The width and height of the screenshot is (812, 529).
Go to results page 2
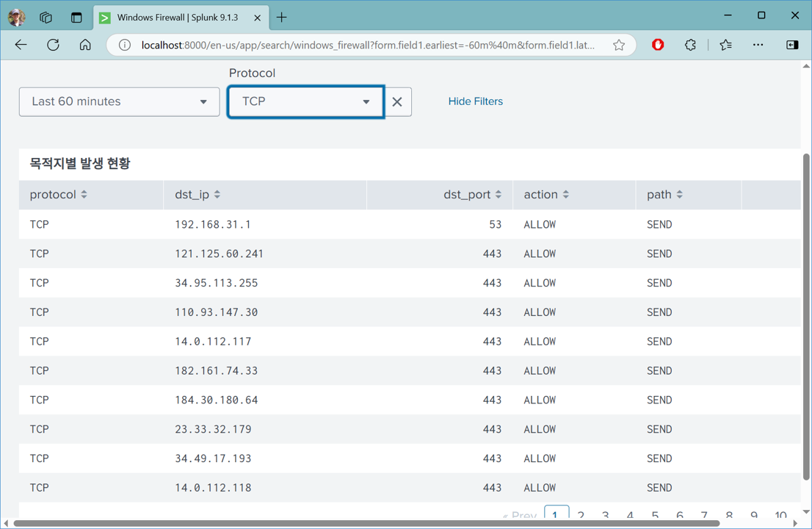pos(581,515)
